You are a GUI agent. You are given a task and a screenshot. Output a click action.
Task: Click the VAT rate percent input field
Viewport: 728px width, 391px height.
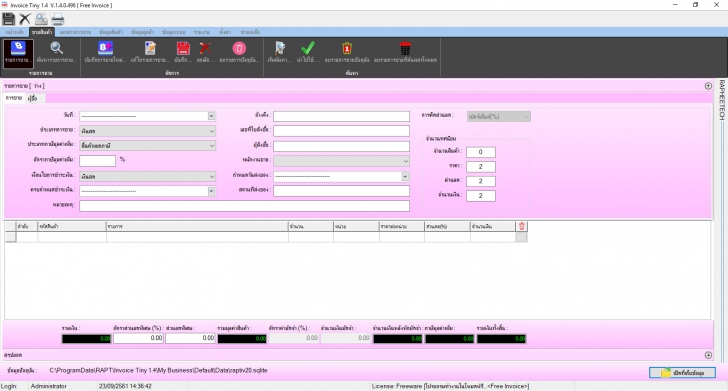98,161
